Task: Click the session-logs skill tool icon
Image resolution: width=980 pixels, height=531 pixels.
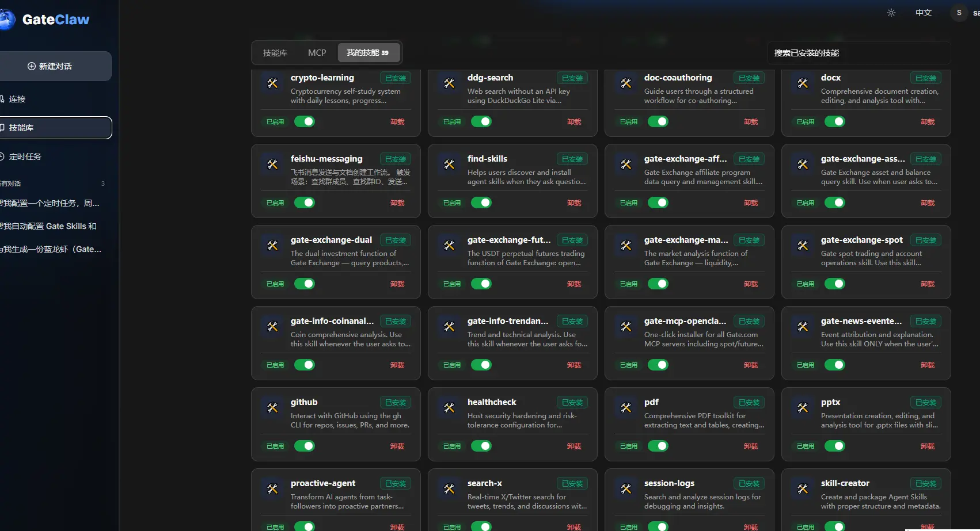Action: point(626,489)
